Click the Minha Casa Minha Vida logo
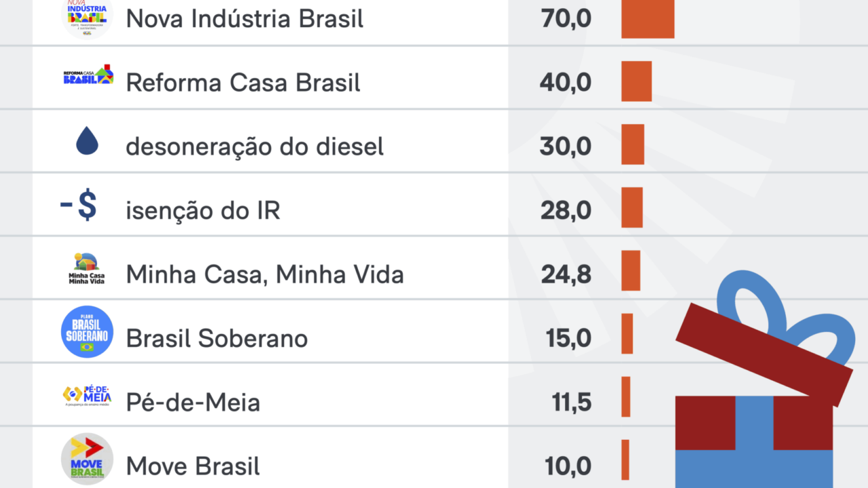This screenshot has height=488, width=868. (87, 269)
